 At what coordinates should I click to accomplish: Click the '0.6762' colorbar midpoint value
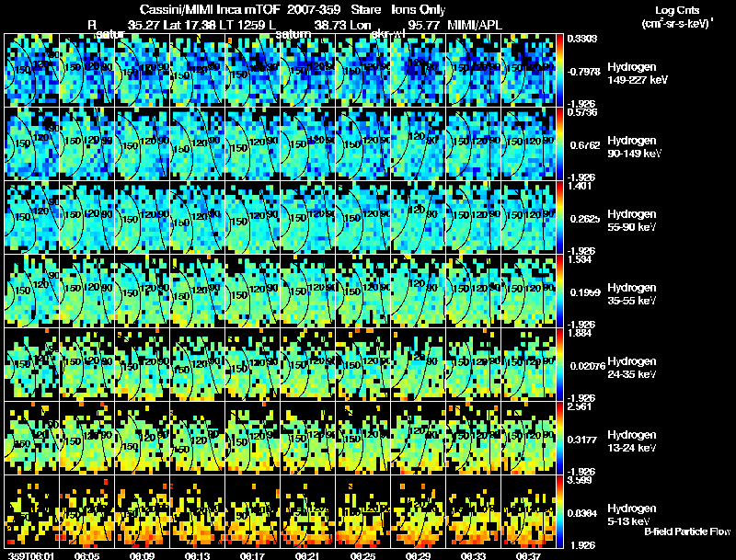(x=584, y=145)
